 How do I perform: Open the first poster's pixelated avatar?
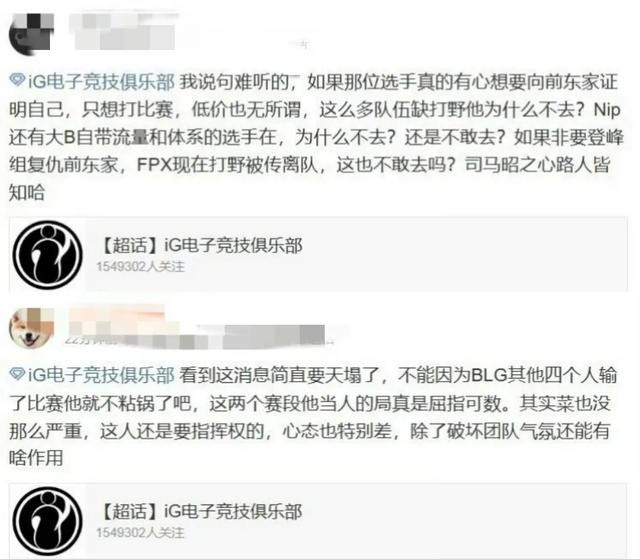(x=31, y=34)
